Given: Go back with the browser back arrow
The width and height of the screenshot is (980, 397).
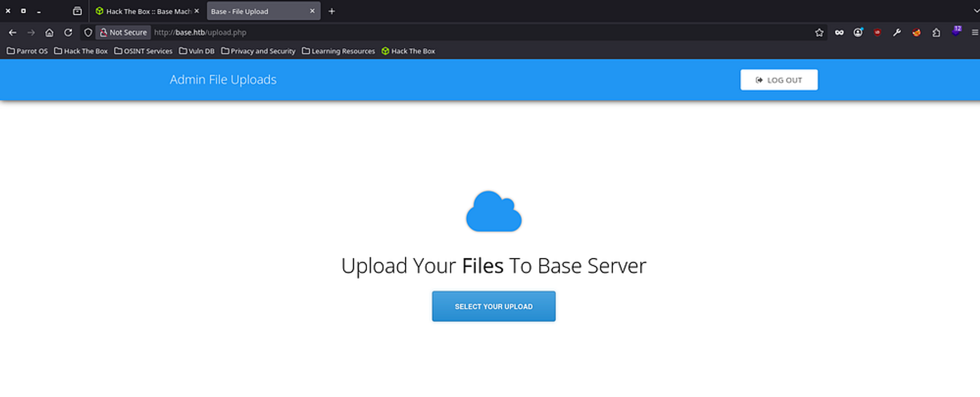Looking at the screenshot, I should (x=12, y=32).
